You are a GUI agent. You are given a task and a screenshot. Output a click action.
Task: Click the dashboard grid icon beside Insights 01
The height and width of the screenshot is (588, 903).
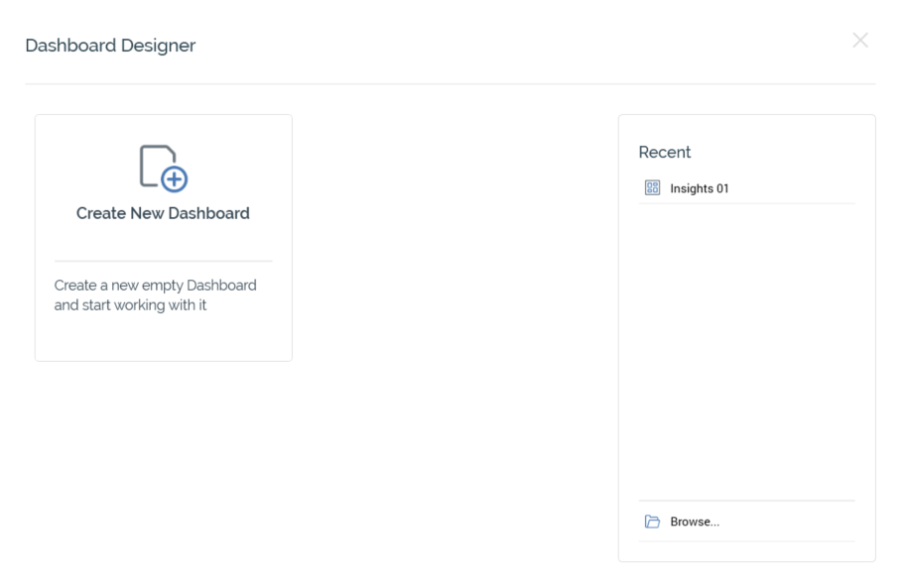(652, 187)
